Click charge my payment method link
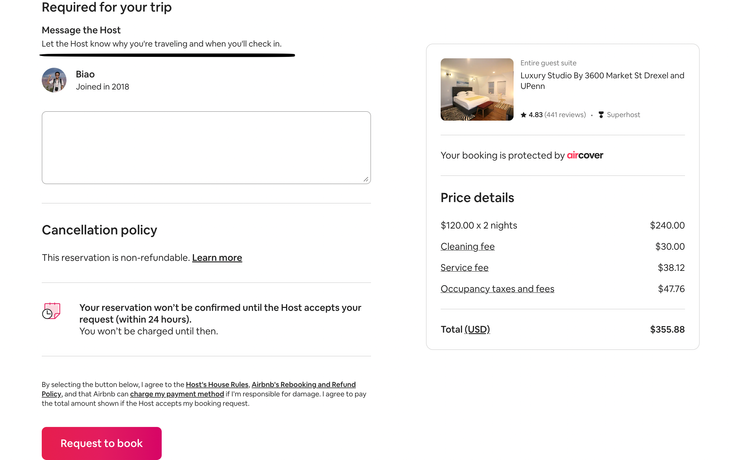Image resolution: width=732 pixels, height=460 pixels. click(x=176, y=394)
